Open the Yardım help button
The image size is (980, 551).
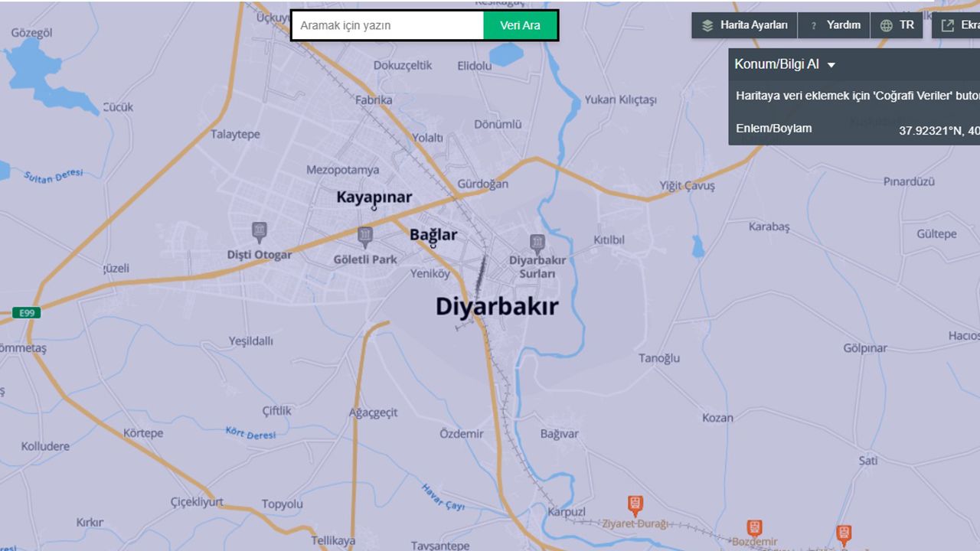(834, 25)
